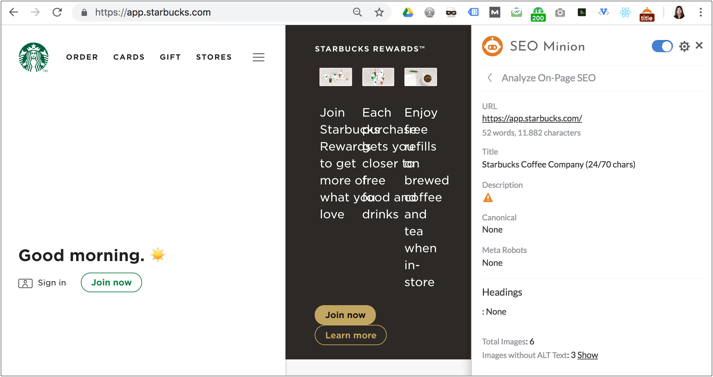Click the Canonical label
713x377 pixels.
(x=499, y=217)
